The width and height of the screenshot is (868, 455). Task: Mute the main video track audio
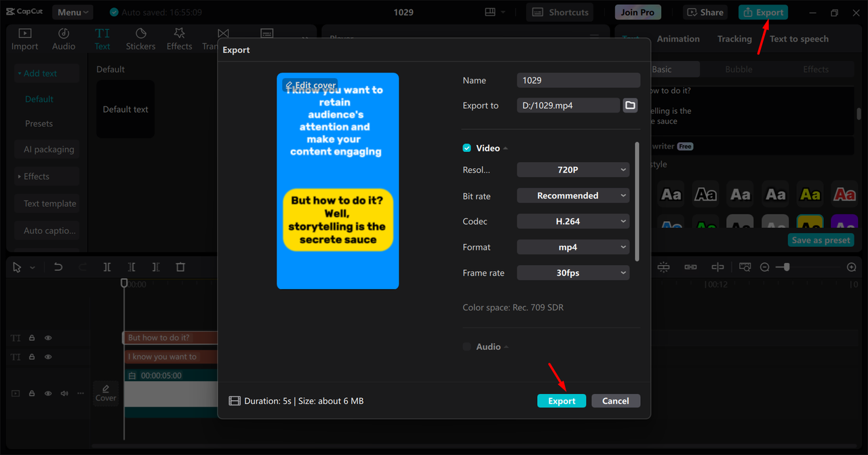[x=64, y=393]
